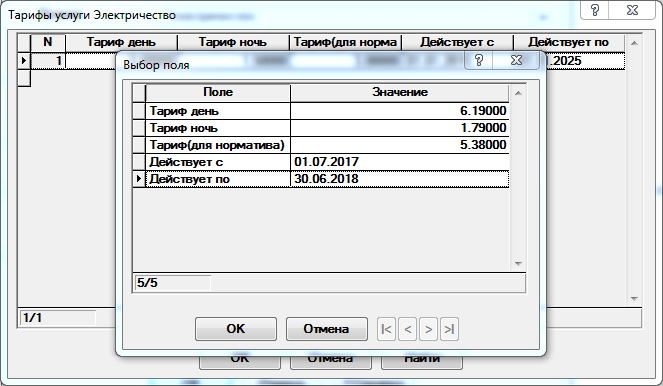
Task: Select row marker for Действует по row
Action: pyautogui.click(x=139, y=179)
